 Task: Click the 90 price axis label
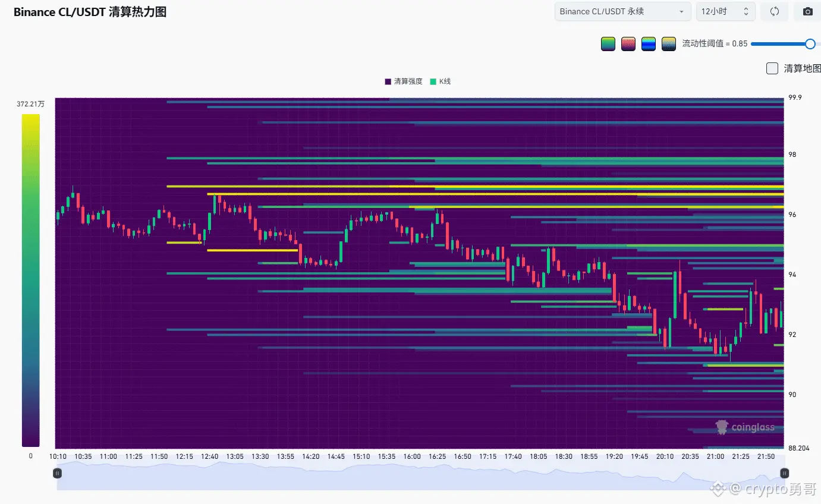pos(792,395)
